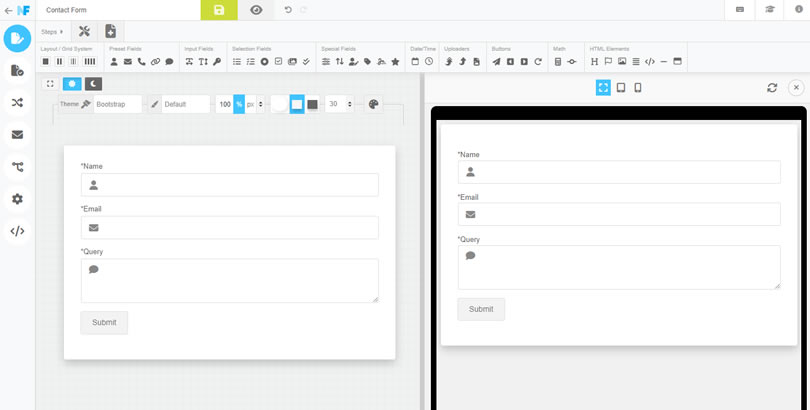Open the info icon in top bar
Viewport: 810px width, 410px height.
click(799, 10)
